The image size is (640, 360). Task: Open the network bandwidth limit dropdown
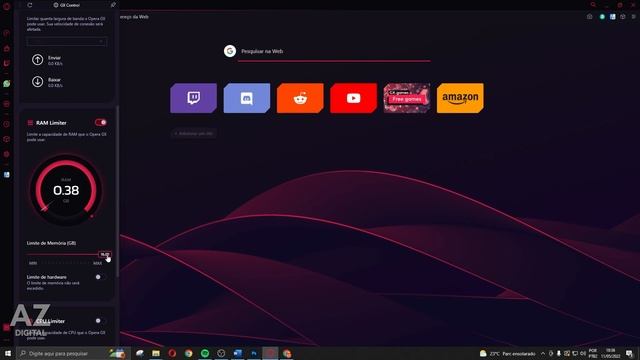(x=67, y=41)
